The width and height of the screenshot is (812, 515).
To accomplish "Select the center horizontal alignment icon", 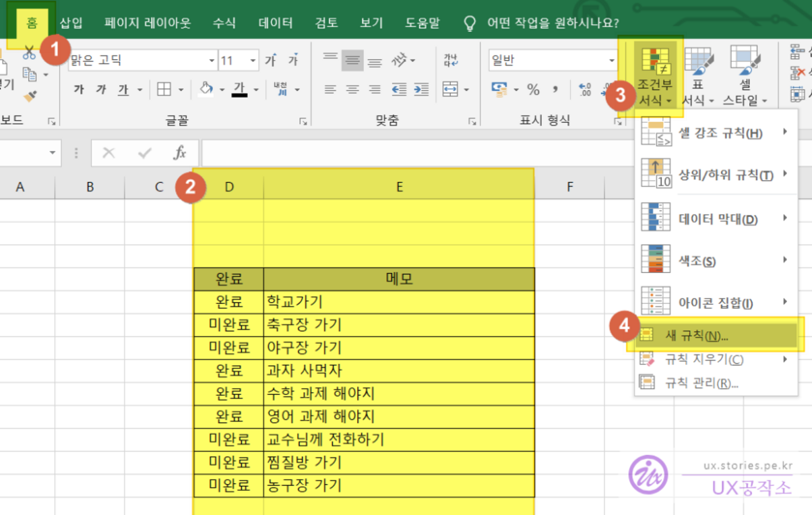I will tap(350, 90).
